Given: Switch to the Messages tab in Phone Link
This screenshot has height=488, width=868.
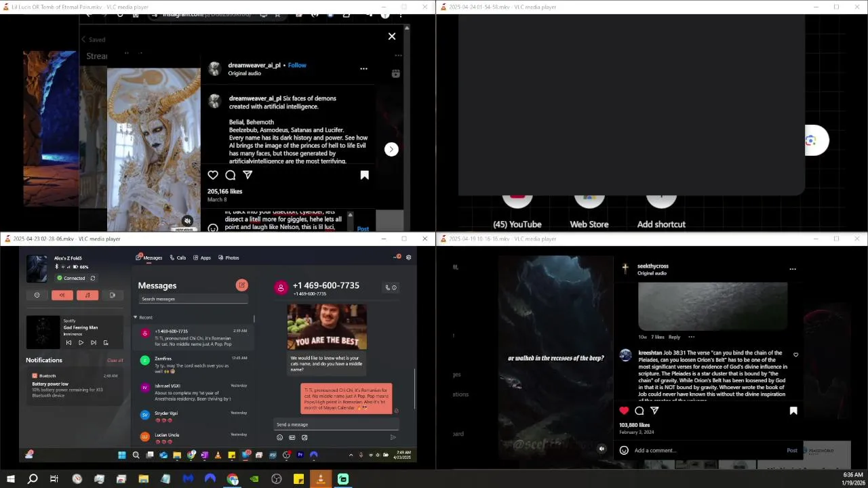Looking at the screenshot, I should [149, 258].
